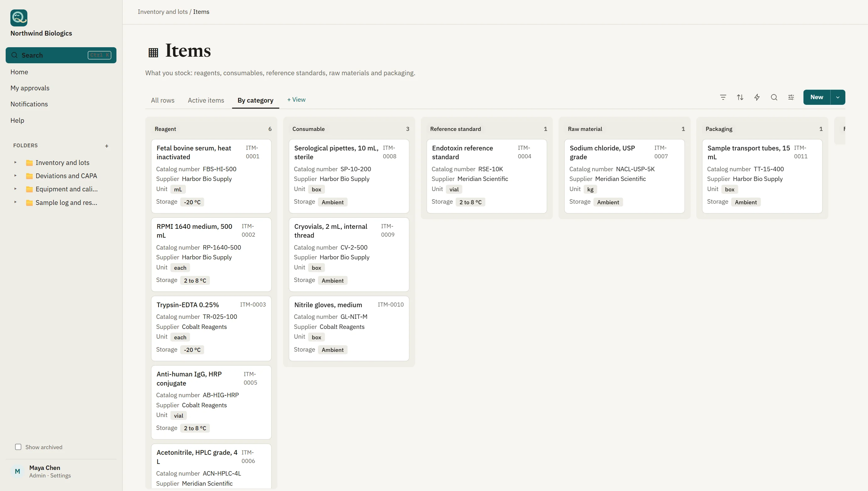Click the Inventory and lots folder icon
This screenshot has width=868, height=491.
(29, 163)
